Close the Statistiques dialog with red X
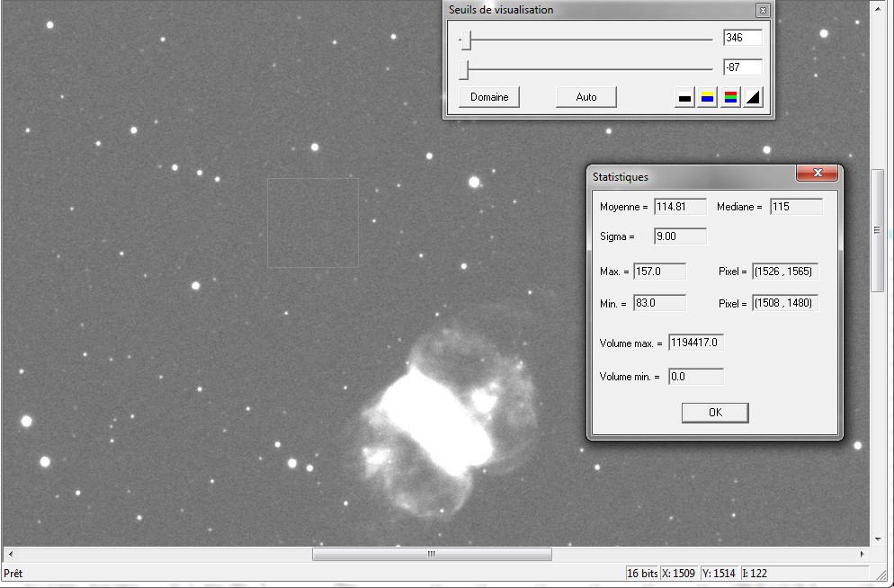The height and width of the screenshot is (588, 894). (817, 173)
